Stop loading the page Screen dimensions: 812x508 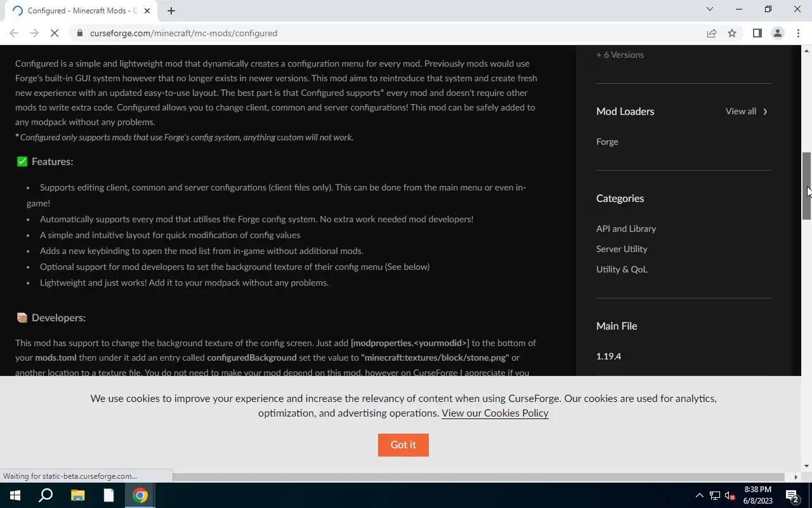(55, 33)
